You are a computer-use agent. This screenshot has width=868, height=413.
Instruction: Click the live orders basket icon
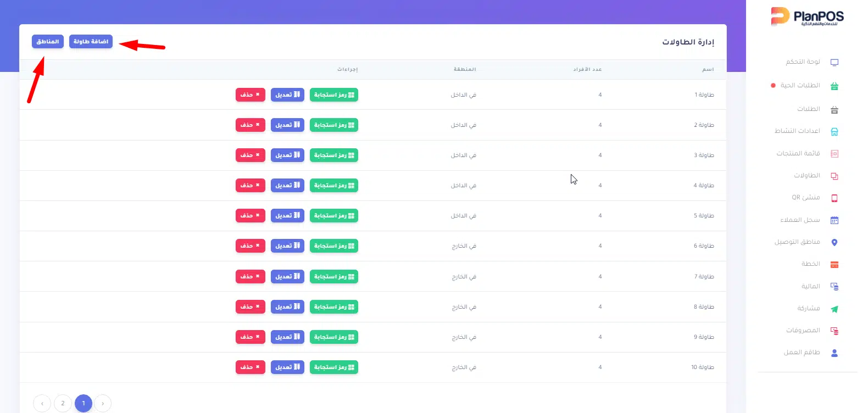834,86
